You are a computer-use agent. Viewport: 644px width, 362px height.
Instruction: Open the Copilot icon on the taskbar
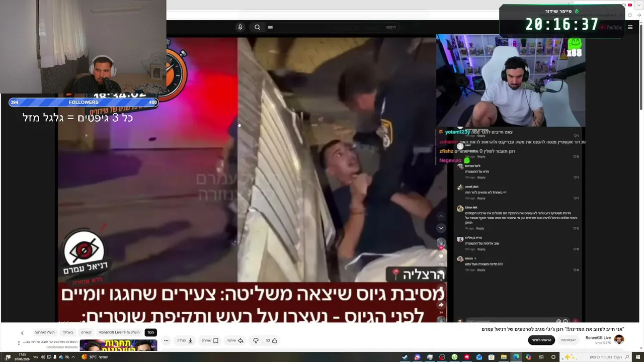[528, 357]
